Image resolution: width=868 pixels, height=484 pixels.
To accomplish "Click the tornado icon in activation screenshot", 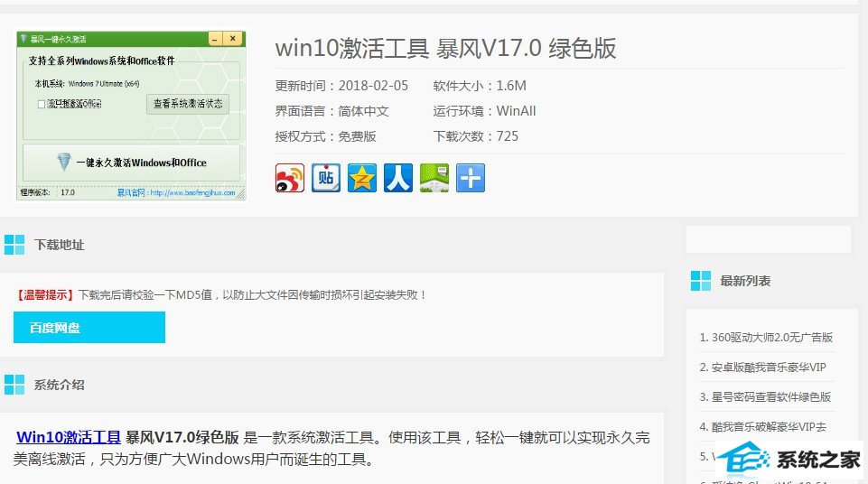I will click(64, 162).
